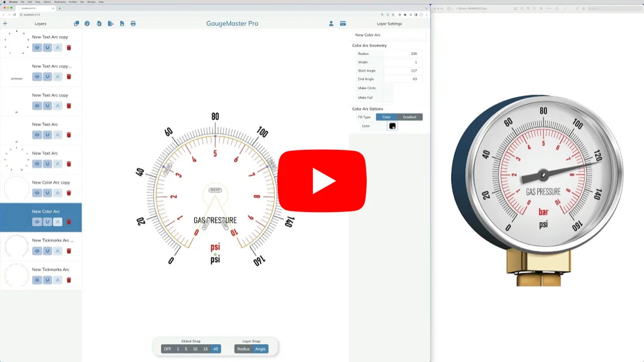Delete the bottom New Tickmarks Arc layer
The width and height of the screenshot is (644, 362).
(x=69, y=280)
